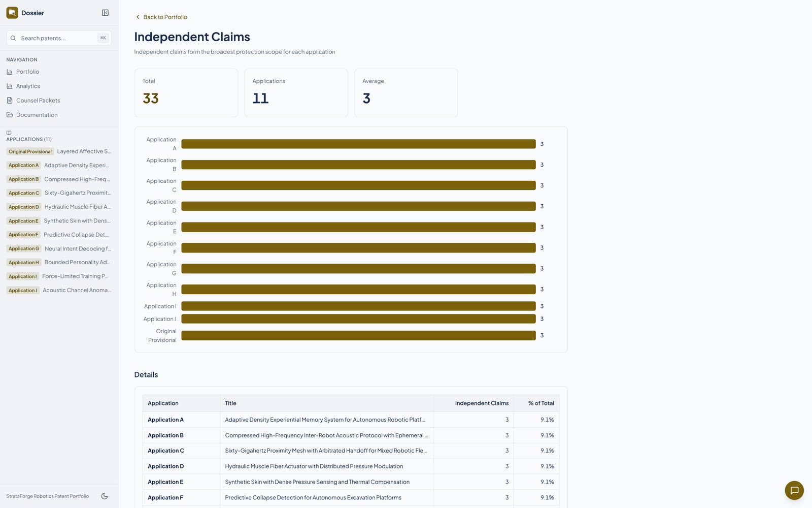The height and width of the screenshot is (508, 812).
Task: Open Portfolio in navigation
Action: pos(59,72)
